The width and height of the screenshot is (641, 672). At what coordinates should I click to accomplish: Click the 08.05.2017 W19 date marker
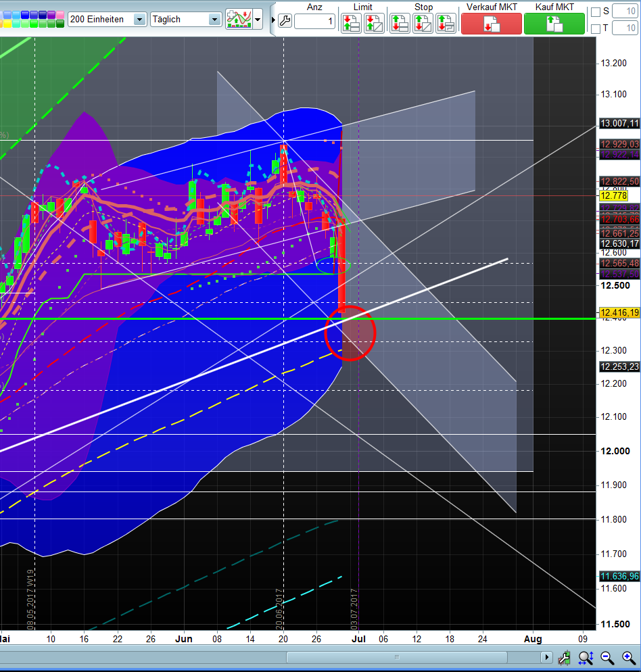pyautogui.click(x=30, y=600)
